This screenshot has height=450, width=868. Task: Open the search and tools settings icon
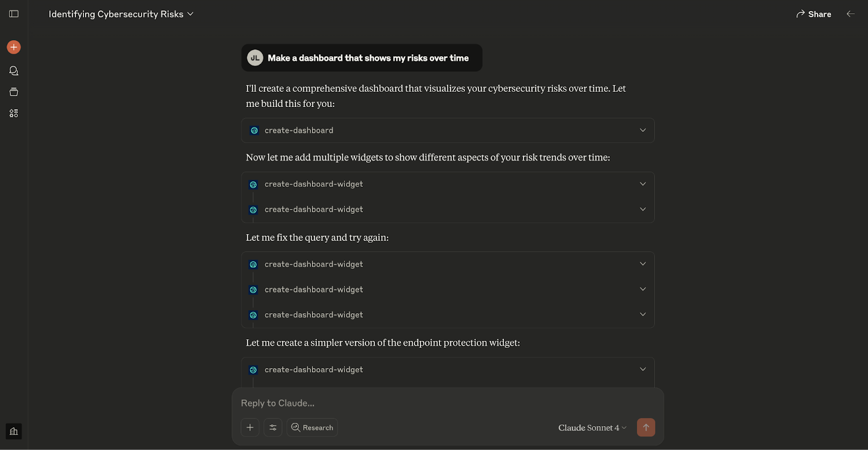coord(273,428)
